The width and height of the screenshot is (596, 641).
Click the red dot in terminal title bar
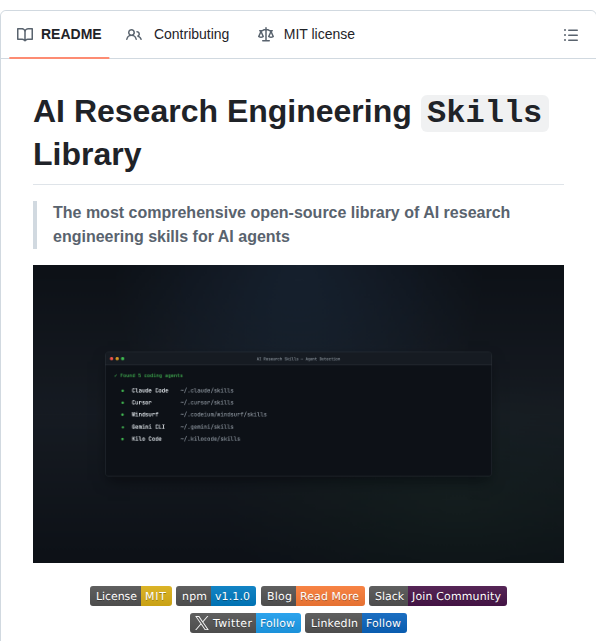pyautogui.click(x=112, y=359)
